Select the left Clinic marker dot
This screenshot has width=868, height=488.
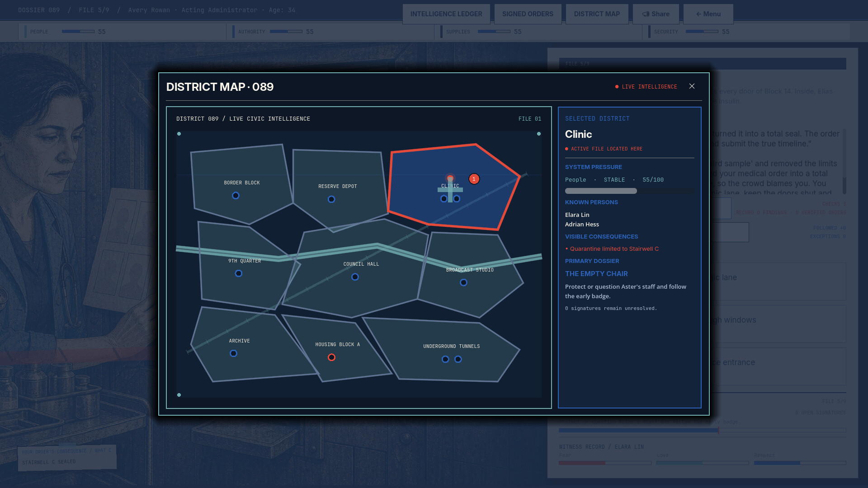pos(444,199)
